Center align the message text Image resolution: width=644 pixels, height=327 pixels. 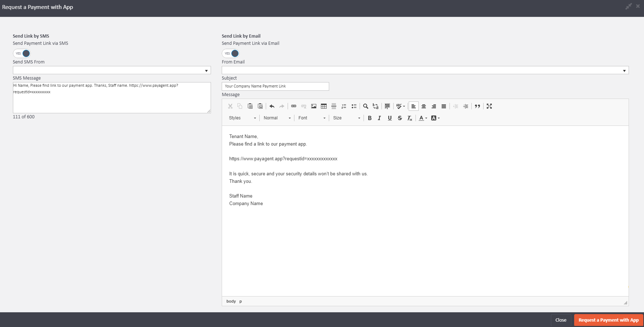(x=424, y=106)
